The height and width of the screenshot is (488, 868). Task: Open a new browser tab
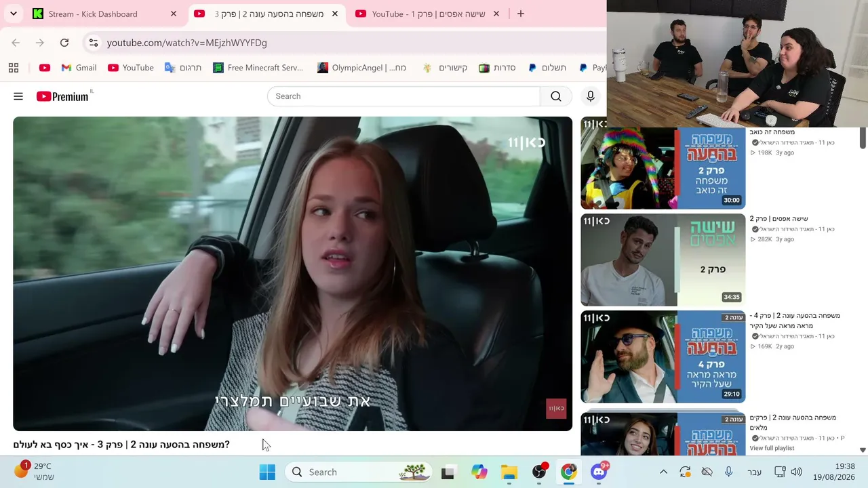[x=521, y=14]
